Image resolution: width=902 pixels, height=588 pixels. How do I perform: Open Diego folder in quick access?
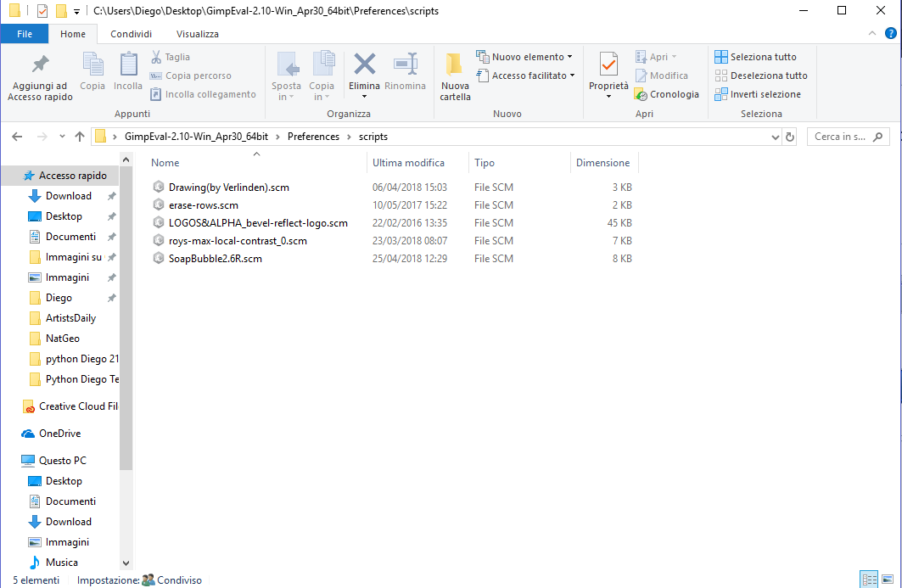(60, 298)
